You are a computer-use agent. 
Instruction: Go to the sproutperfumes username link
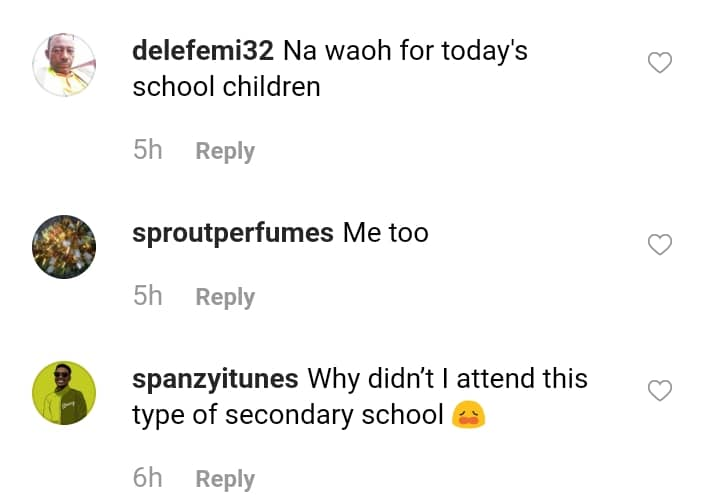(233, 233)
